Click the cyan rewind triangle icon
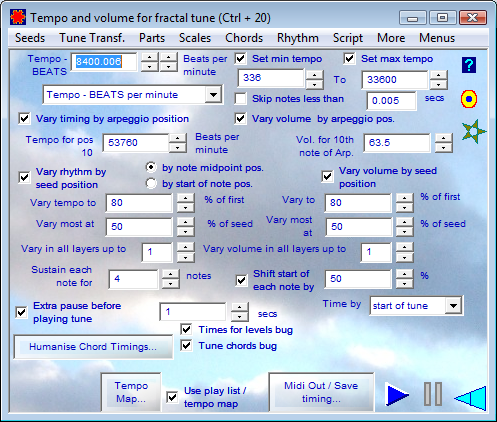This screenshot has width=497, height=422. (x=470, y=398)
